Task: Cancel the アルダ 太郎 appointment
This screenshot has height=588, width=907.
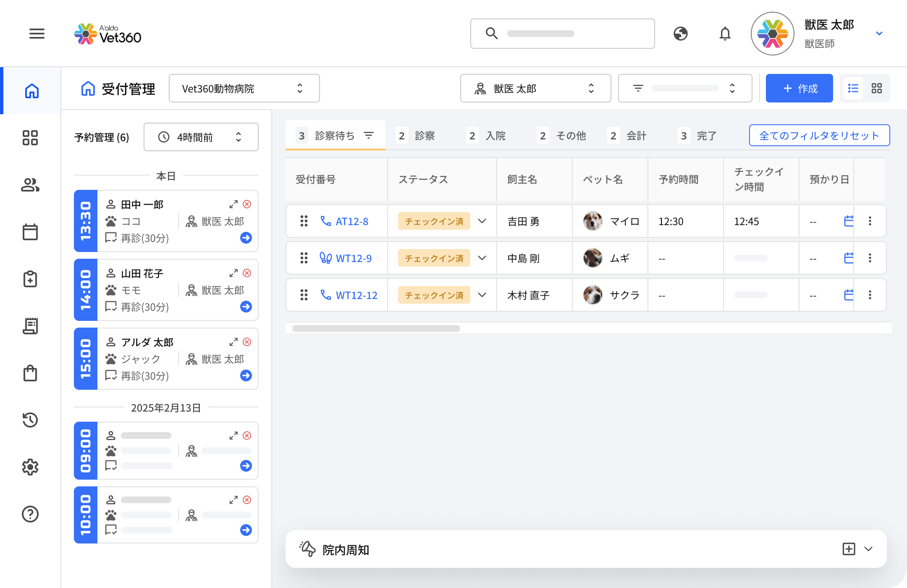Action: 247,342
